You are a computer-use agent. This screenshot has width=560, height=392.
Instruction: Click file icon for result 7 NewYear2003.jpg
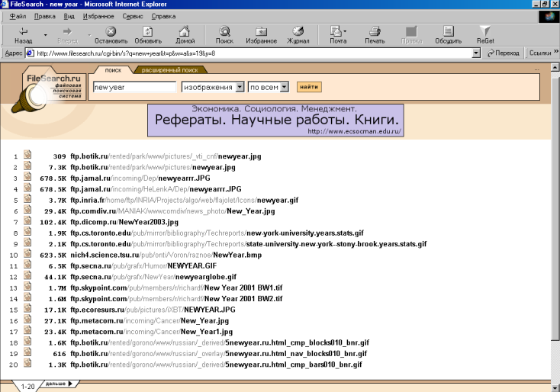tap(27, 220)
